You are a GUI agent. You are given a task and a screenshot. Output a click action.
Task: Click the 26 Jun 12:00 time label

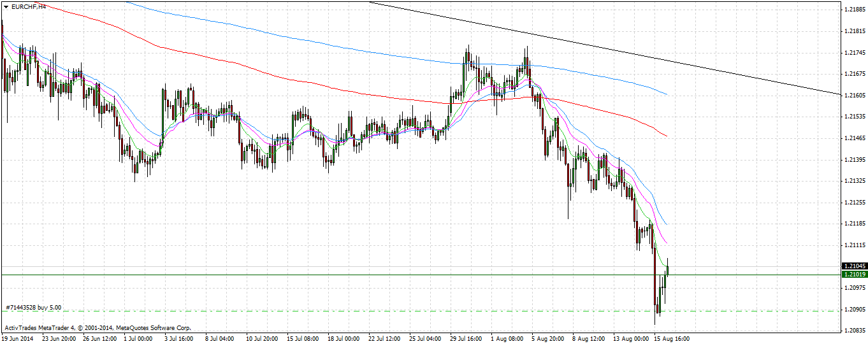coord(99,338)
